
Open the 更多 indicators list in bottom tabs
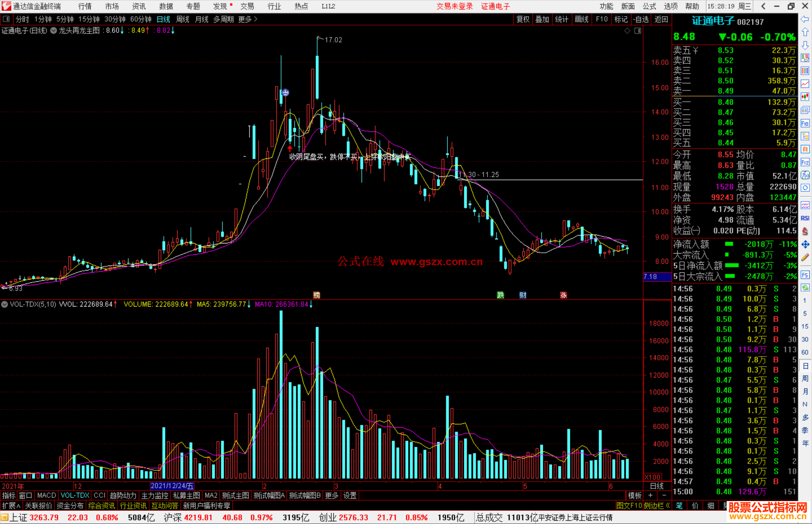point(332,495)
